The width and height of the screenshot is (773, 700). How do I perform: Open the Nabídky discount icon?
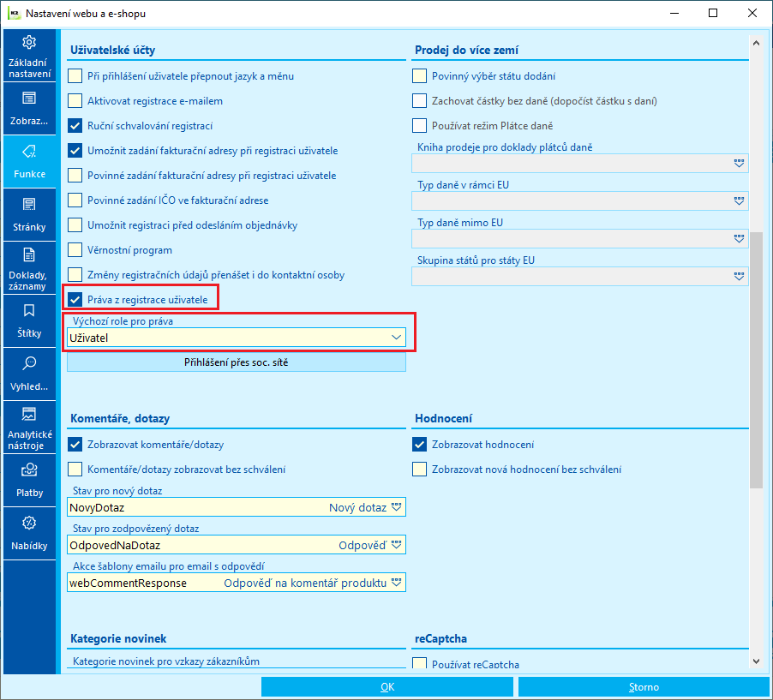pos(29,523)
